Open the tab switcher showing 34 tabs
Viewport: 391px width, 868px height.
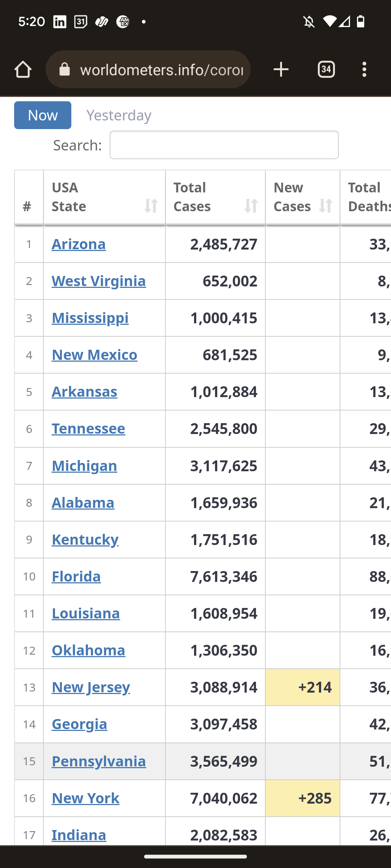tap(326, 69)
